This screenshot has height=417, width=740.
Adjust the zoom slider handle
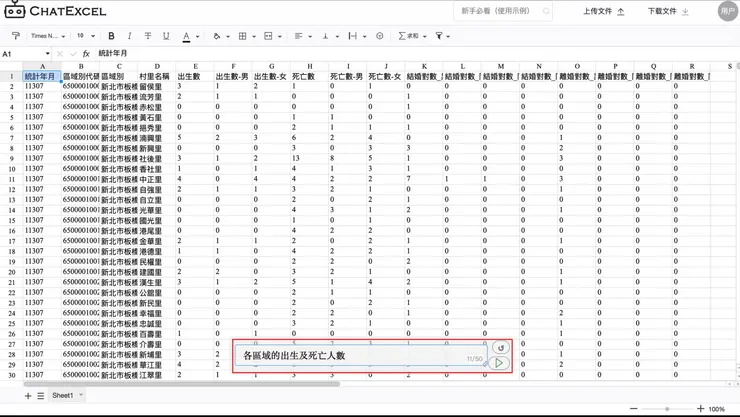[667, 409]
